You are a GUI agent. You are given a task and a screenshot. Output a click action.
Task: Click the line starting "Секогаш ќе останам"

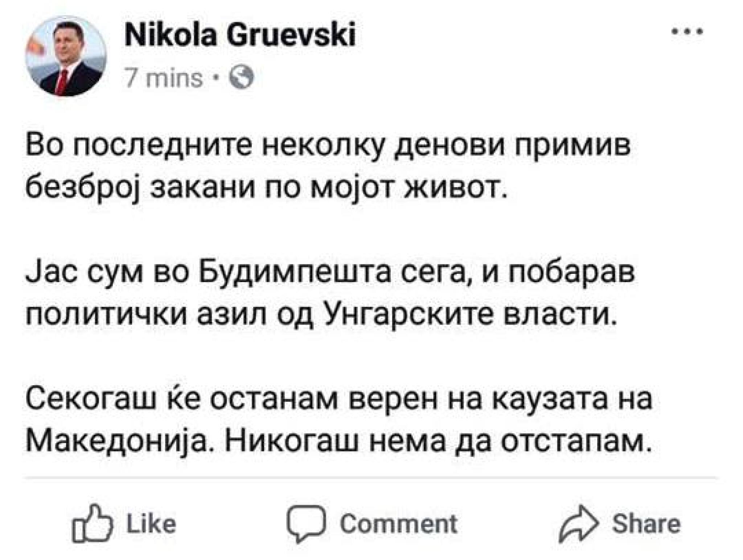pos(339,399)
